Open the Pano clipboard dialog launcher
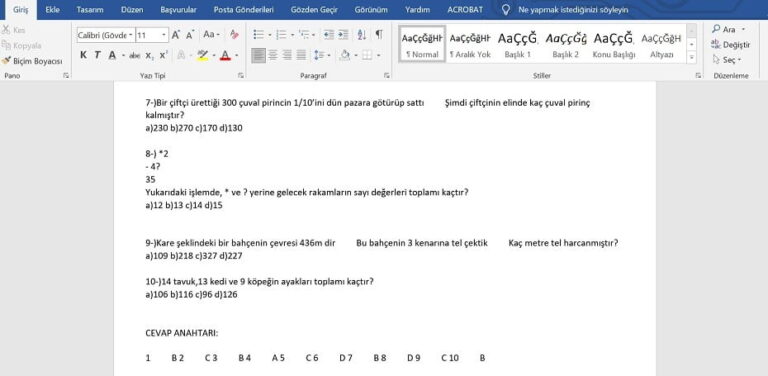This screenshot has height=376, width=768. 66,76
